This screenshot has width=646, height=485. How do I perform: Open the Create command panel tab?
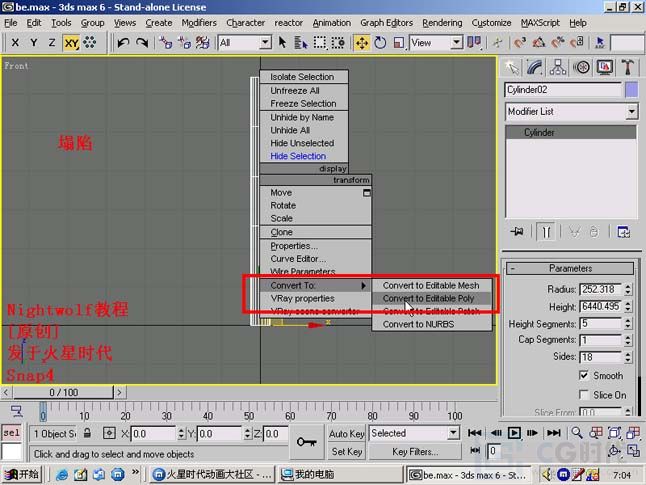(x=512, y=67)
